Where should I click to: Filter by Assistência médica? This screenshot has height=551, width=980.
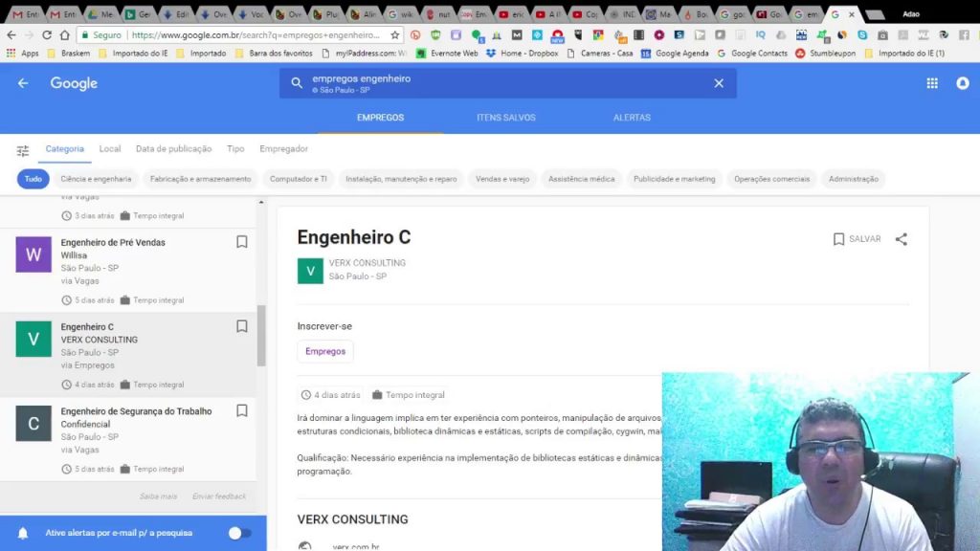(x=581, y=179)
